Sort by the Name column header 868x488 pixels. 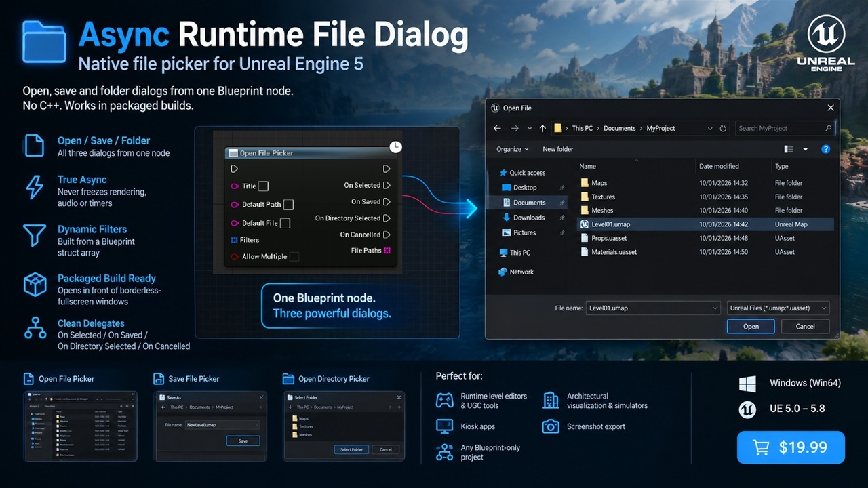[588, 166]
